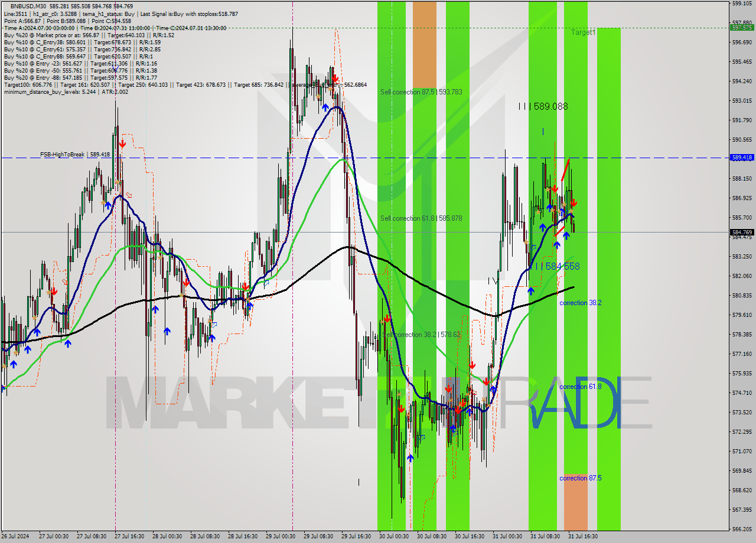
Task: Click '30 Jul 00:30' on the time axis
Action: coord(394,537)
